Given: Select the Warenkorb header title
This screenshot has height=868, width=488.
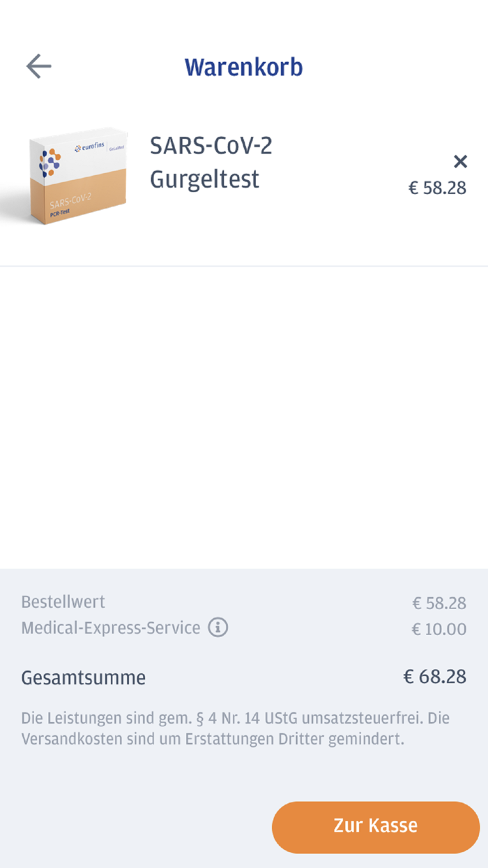Looking at the screenshot, I should [x=244, y=66].
